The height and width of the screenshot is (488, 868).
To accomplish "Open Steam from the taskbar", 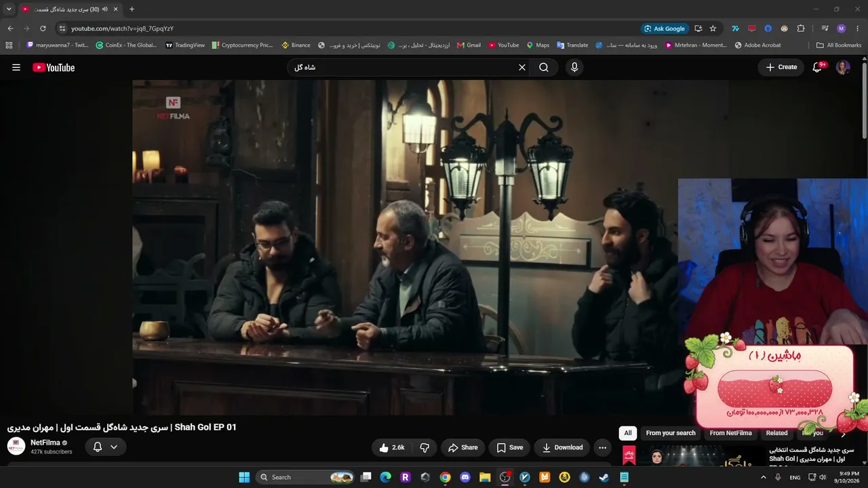I will click(x=604, y=477).
